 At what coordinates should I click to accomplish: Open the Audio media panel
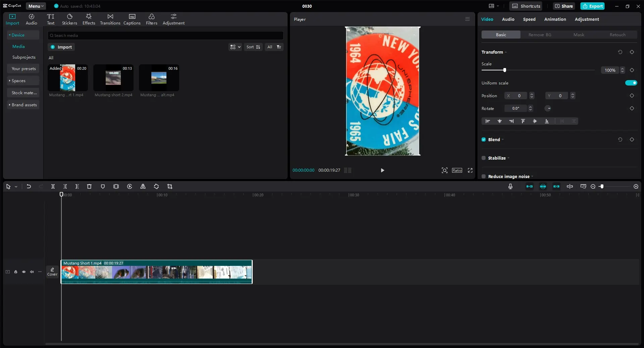tap(31, 19)
